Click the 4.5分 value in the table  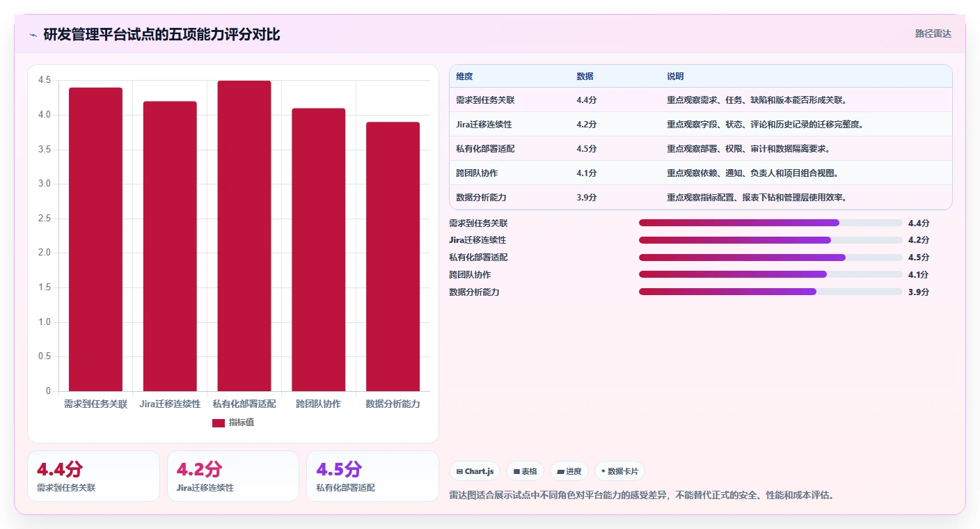[587, 149]
